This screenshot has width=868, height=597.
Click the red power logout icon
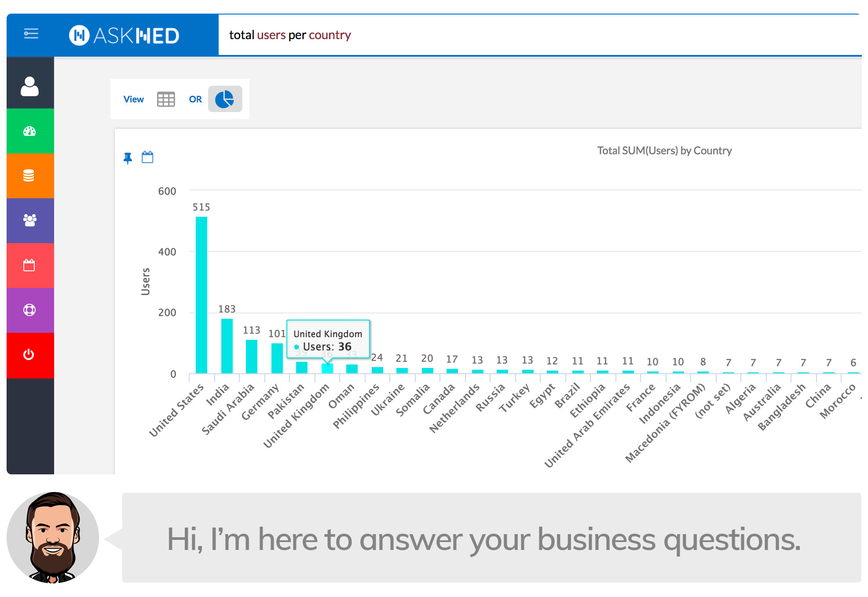pyautogui.click(x=29, y=355)
